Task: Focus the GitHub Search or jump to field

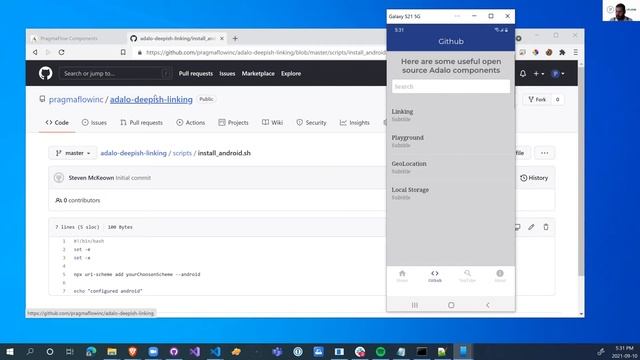Action: pyautogui.click(x=116, y=73)
